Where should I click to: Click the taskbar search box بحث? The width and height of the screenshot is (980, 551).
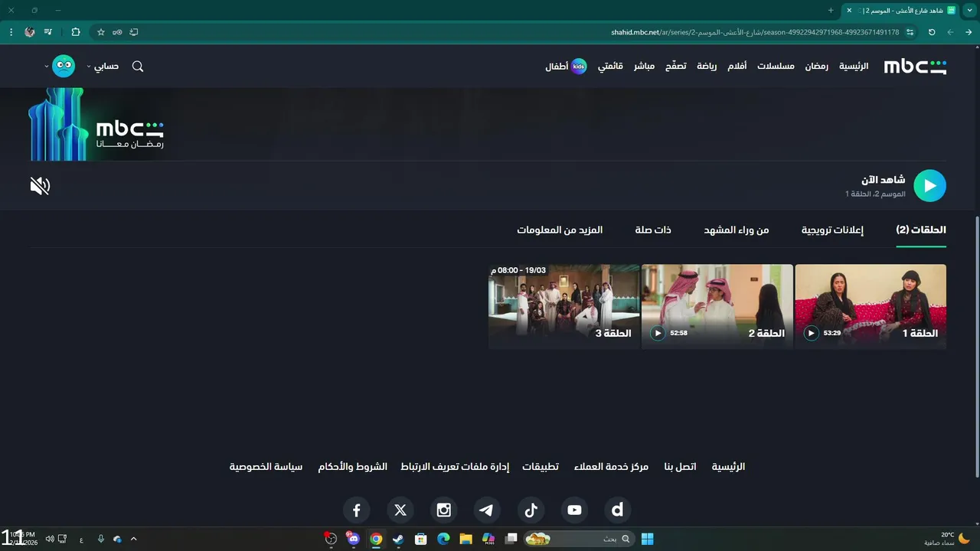pos(579,539)
